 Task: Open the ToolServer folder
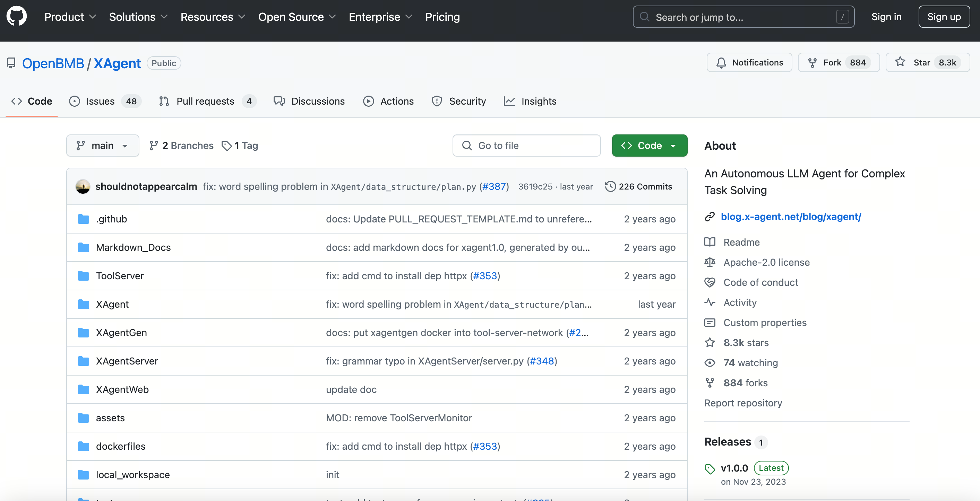coord(119,275)
